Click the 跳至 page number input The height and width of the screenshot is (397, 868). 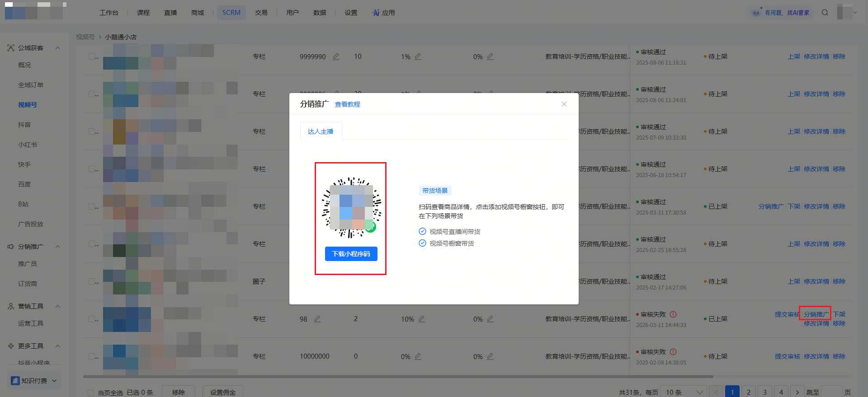point(831,392)
